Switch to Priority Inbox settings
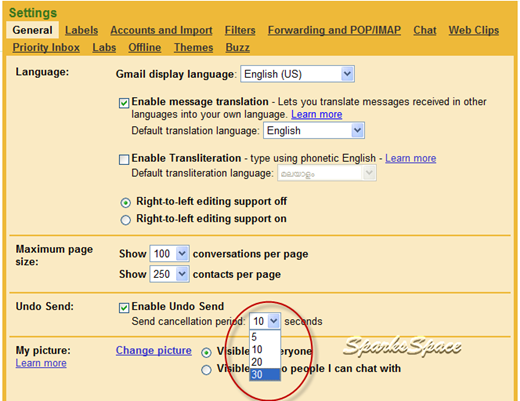The width and height of the screenshot is (520, 401). click(x=46, y=48)
